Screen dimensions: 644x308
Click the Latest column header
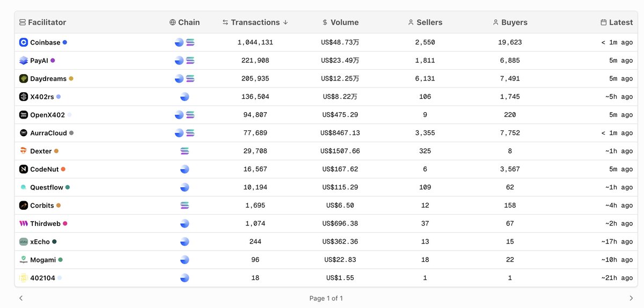[617, 23]
